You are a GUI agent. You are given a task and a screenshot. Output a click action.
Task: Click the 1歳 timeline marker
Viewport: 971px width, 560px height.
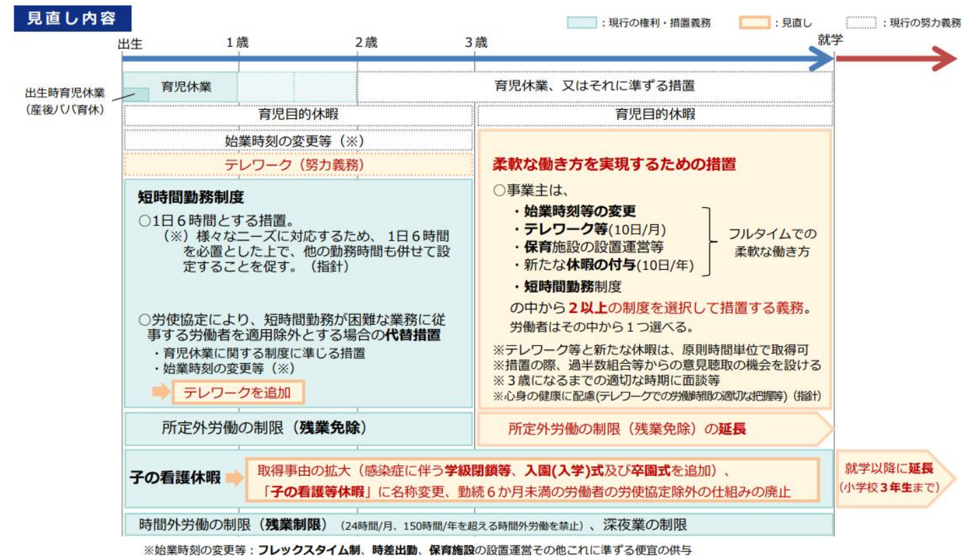pos(237,42)
